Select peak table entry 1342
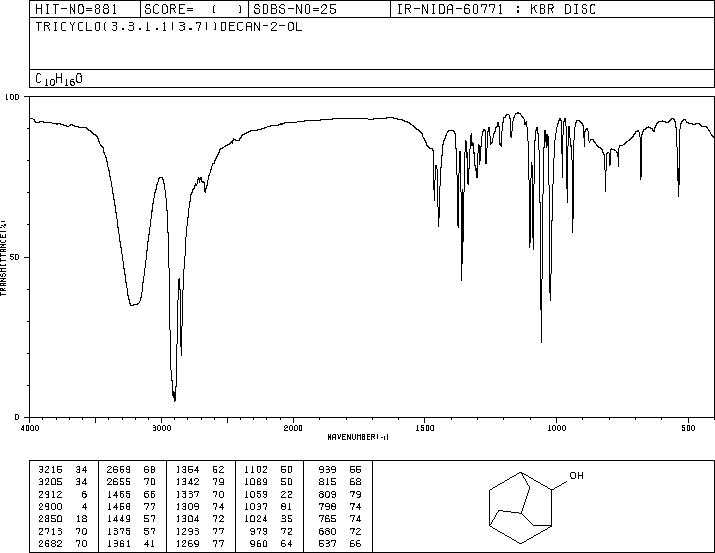Image resolution: width=715 pixels, height=553 pixels. (187, 482)
